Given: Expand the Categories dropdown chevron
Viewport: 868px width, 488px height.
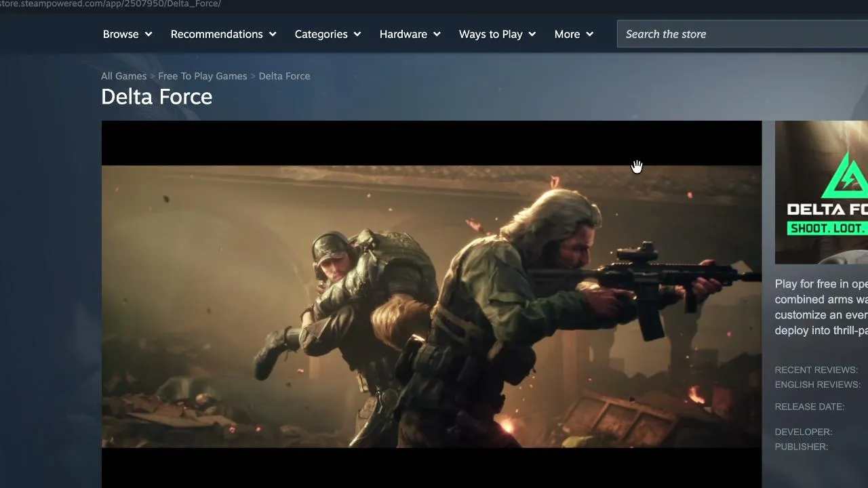Looking at the screenshot, I should (357, 35).
